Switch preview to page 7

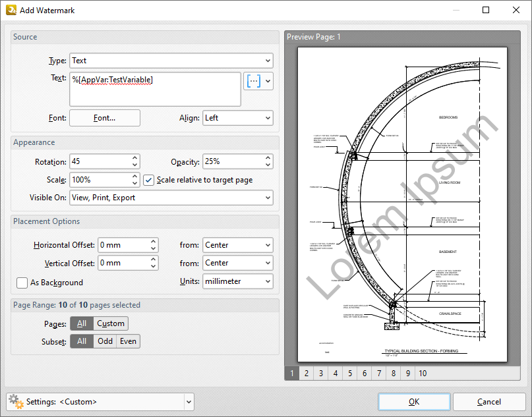tap(379, 374)
